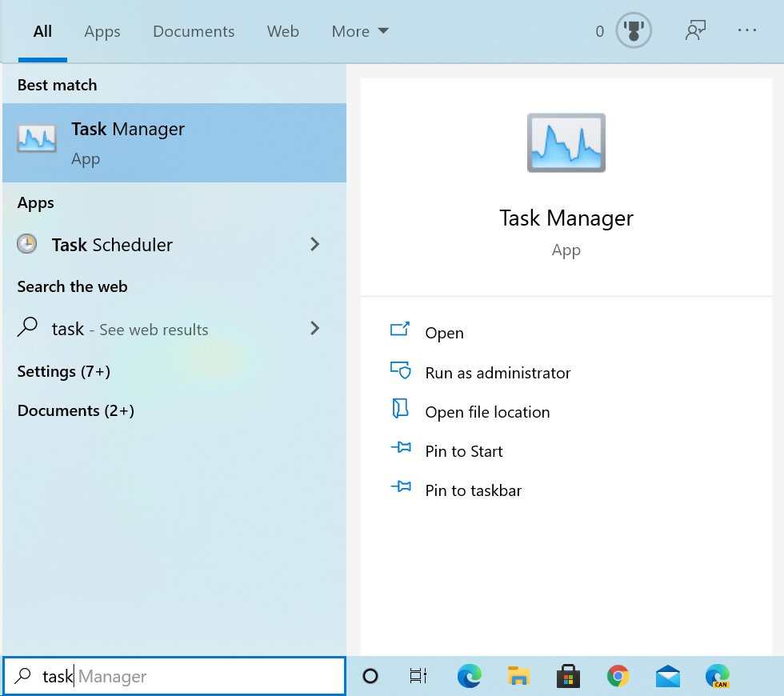The width and height of the screenshot is (784, 696).
Task: Switch to the Documents search tab
Action: [194, 31]
